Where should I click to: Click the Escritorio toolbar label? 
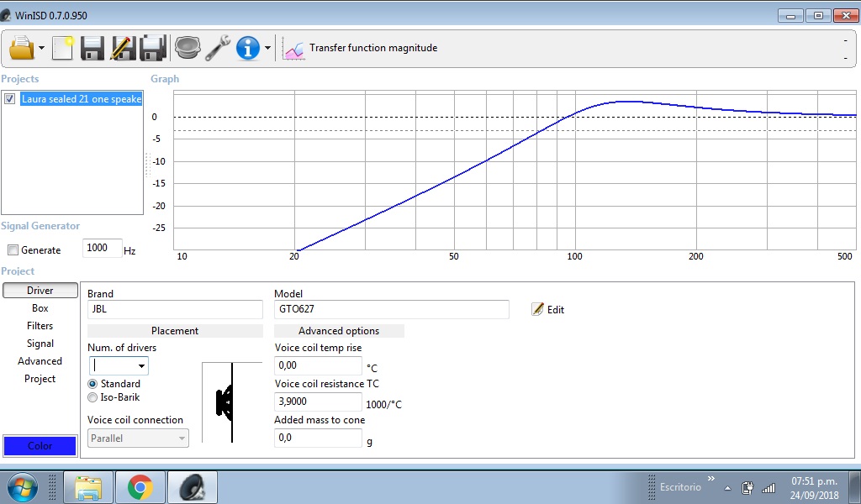680,487
